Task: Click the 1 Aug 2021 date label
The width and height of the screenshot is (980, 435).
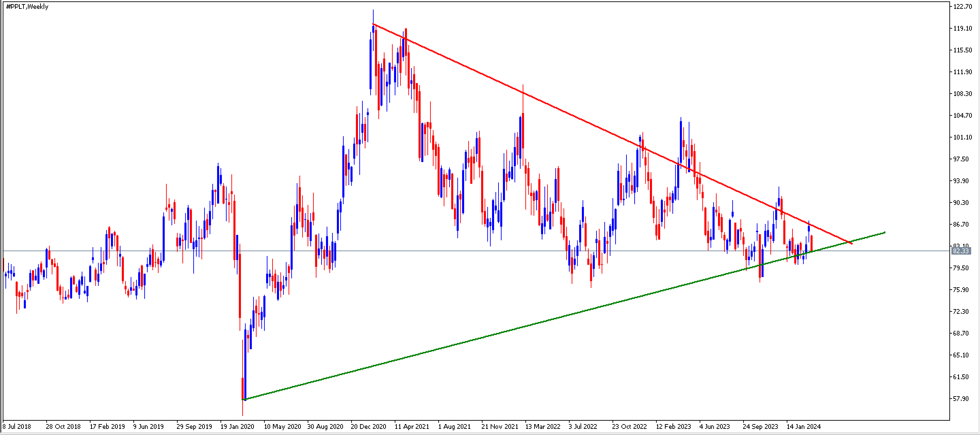Action: 454,426
